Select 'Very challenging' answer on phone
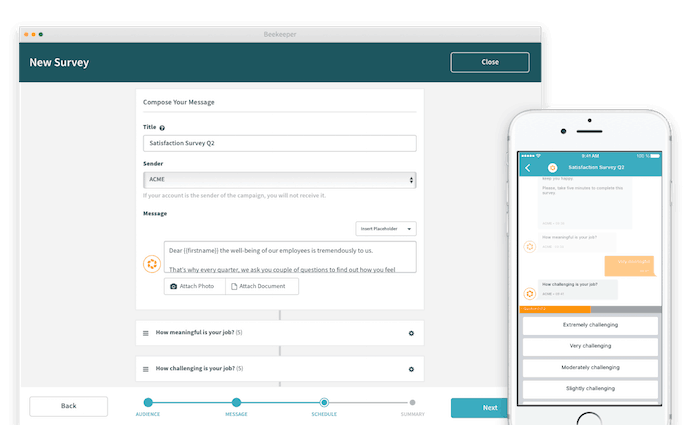This screenshot has width=700, height=425. pos(589,346)
